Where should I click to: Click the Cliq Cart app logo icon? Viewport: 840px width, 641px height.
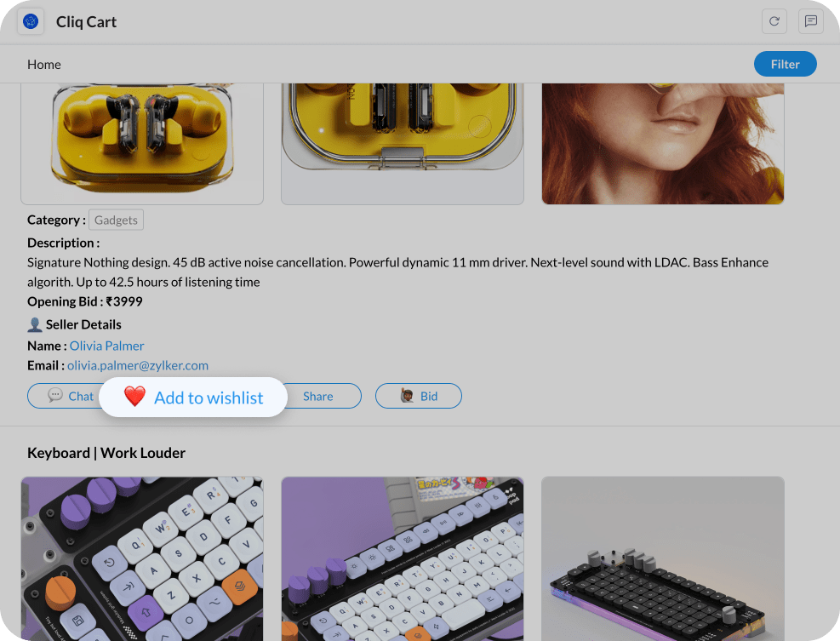[31, 22]
